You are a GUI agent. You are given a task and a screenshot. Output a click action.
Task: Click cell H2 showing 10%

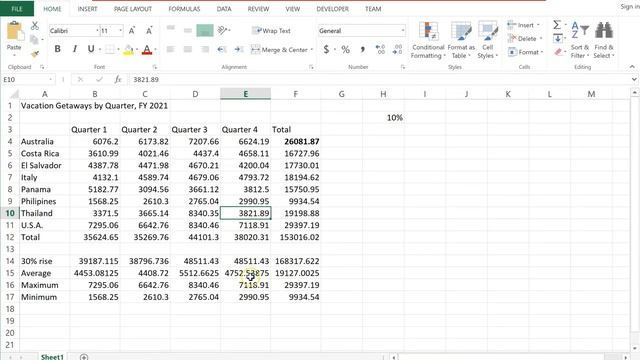point(383,118)
